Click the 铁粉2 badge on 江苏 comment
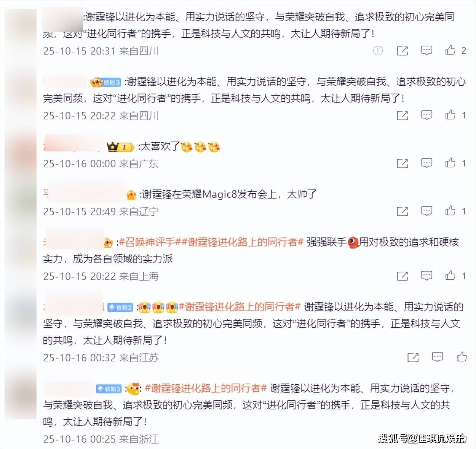 pyautogui.click(x=120, y=307)
